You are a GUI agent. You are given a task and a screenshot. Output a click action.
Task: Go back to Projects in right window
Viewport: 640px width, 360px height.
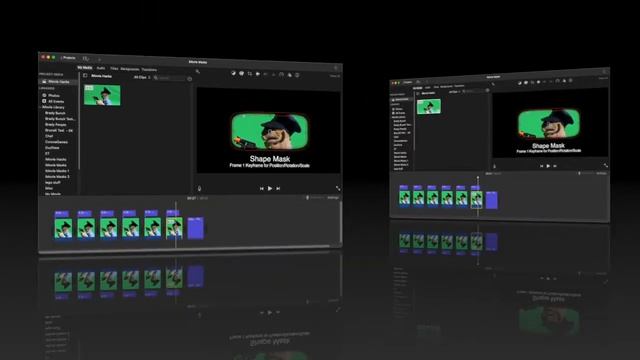point(407,82)
